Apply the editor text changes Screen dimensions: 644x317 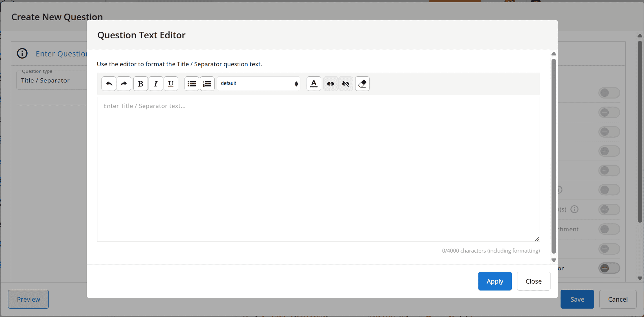point(495,281)
